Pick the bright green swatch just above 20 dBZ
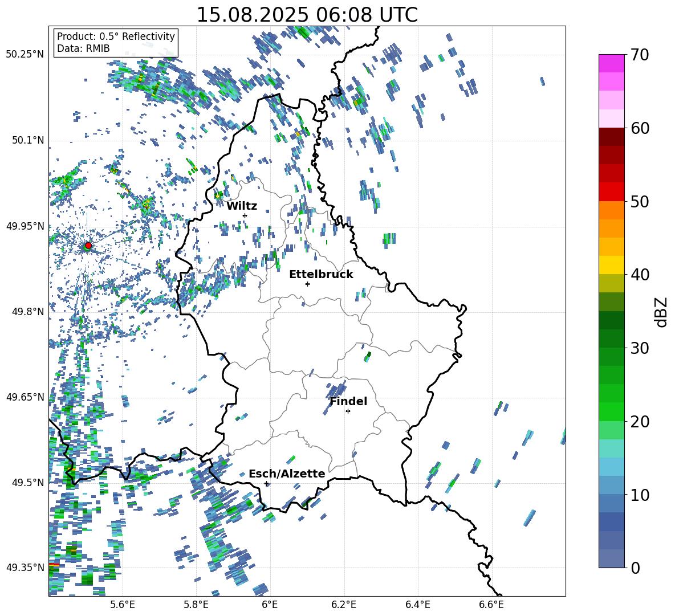The width and height of the screenshot is (675, 616). point(611,411)
